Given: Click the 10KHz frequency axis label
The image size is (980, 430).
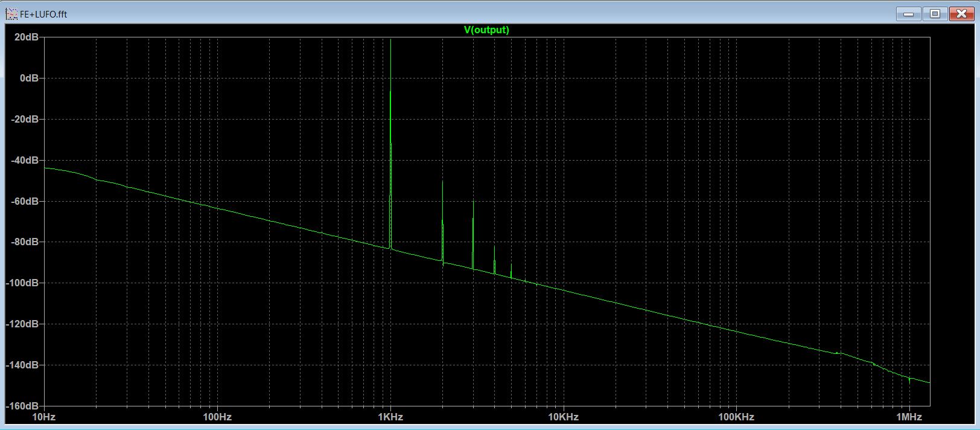Looking at the screenshot, I should point(564,417).
